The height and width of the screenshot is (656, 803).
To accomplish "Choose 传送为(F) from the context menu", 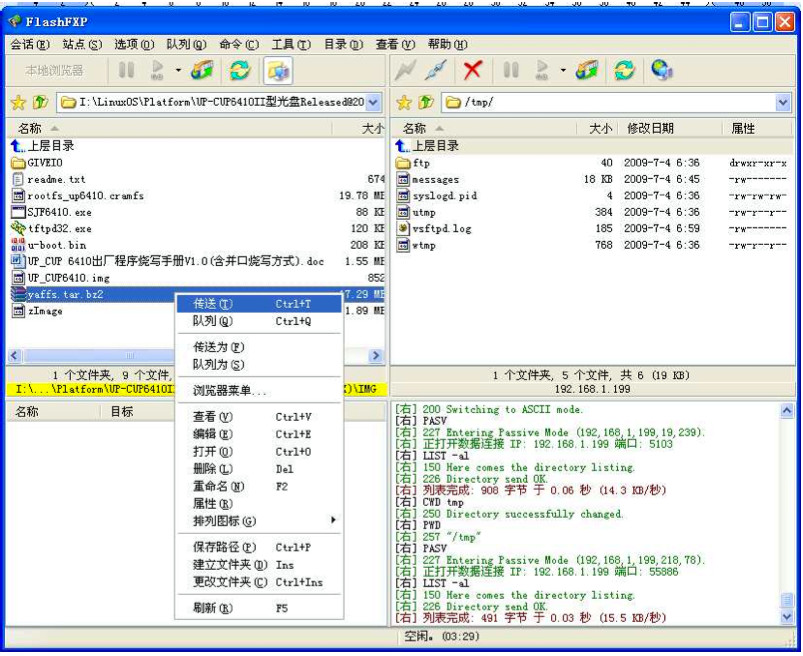I will click(259, 347).
